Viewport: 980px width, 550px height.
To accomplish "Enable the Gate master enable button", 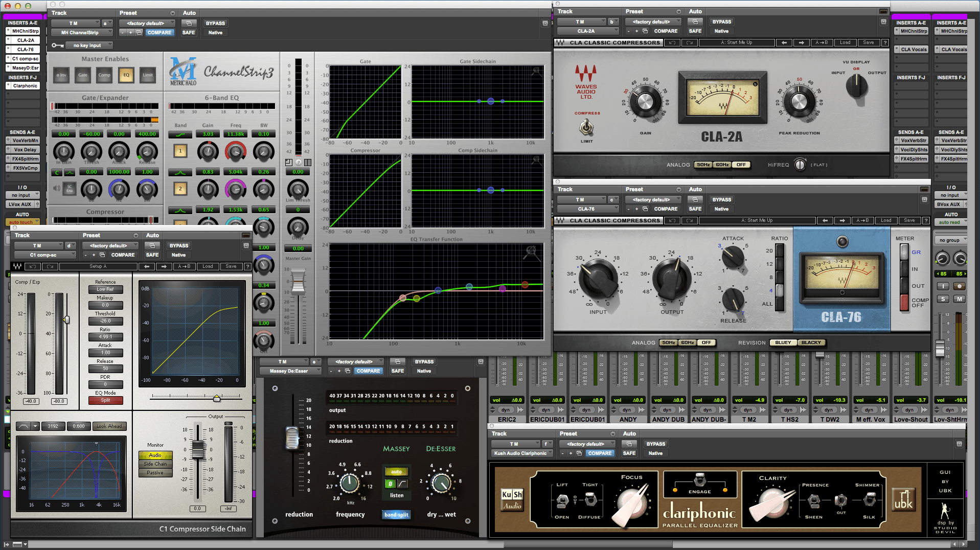I will (x=82, y=75).
